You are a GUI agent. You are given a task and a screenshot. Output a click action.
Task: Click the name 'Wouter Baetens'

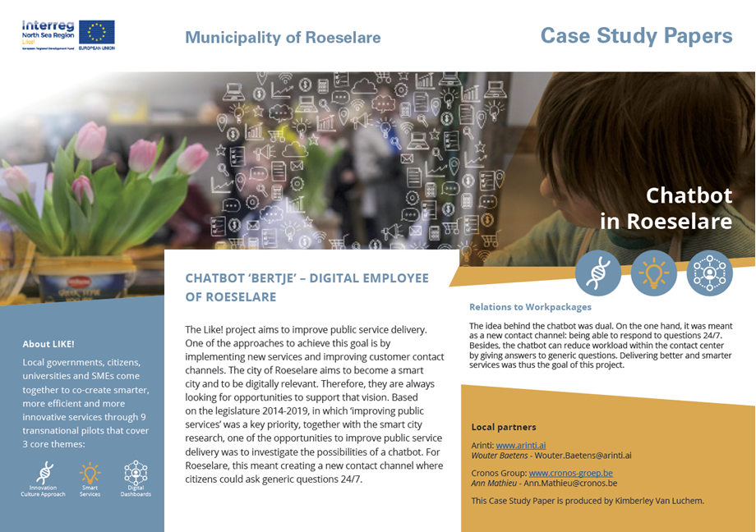[500, 456]
